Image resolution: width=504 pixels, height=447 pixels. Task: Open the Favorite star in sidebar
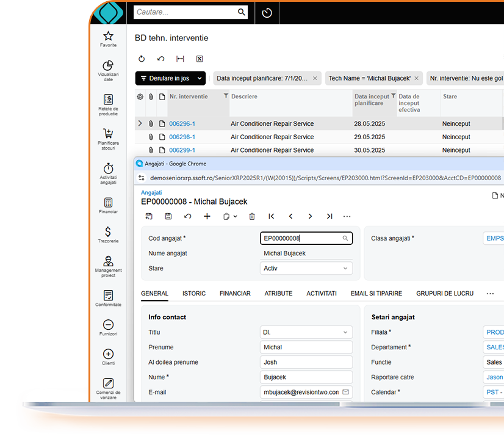pyautogui.click(x=108, y=37)
